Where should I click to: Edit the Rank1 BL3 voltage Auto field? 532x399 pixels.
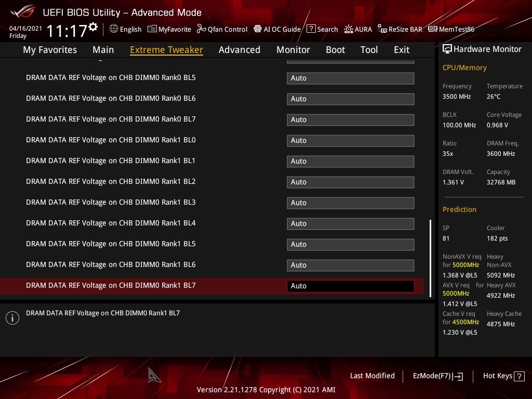(x=351, y=203)
